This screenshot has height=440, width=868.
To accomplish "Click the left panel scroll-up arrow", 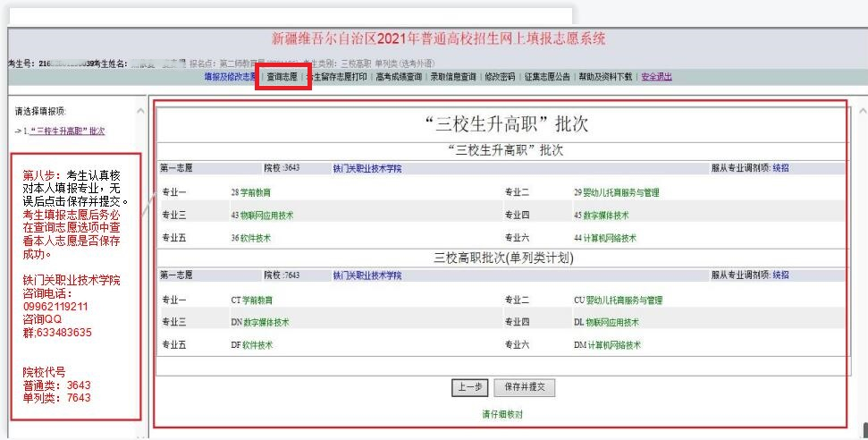I will coord(140,110).
